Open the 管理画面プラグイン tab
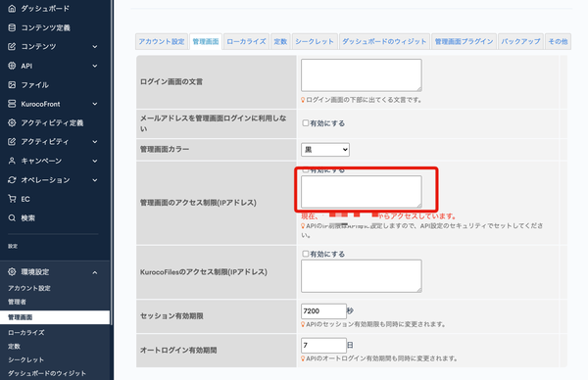The height and width of the screenshot is (380, 588). 464,41
